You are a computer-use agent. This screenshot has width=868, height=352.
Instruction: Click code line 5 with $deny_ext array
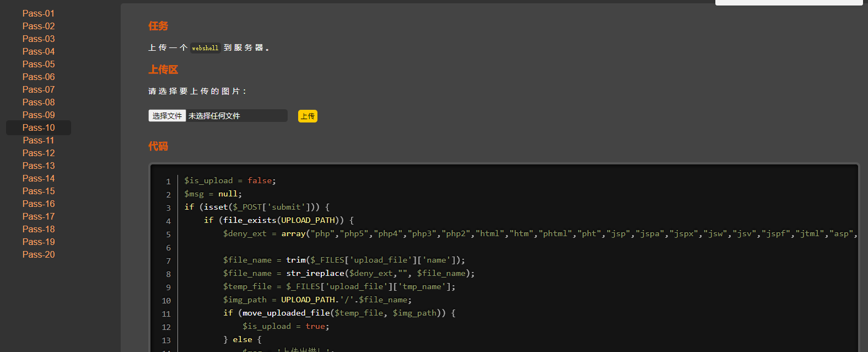point(496,233)
